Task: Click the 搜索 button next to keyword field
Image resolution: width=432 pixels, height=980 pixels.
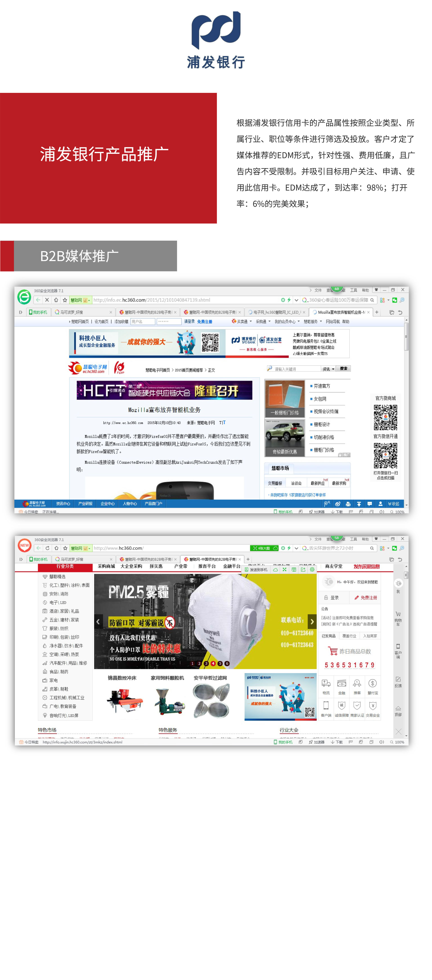Action: pyautogui.click(x=343, y=369)
